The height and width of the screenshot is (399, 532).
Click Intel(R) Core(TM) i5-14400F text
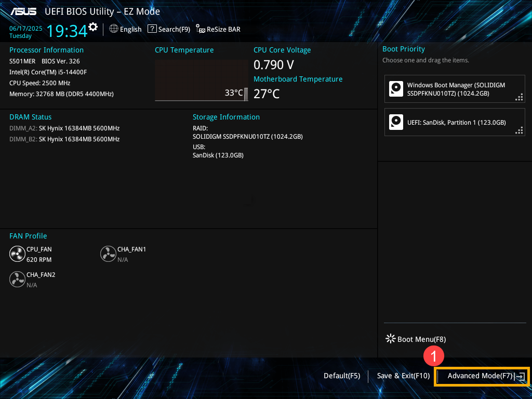(x=48, y=72)
